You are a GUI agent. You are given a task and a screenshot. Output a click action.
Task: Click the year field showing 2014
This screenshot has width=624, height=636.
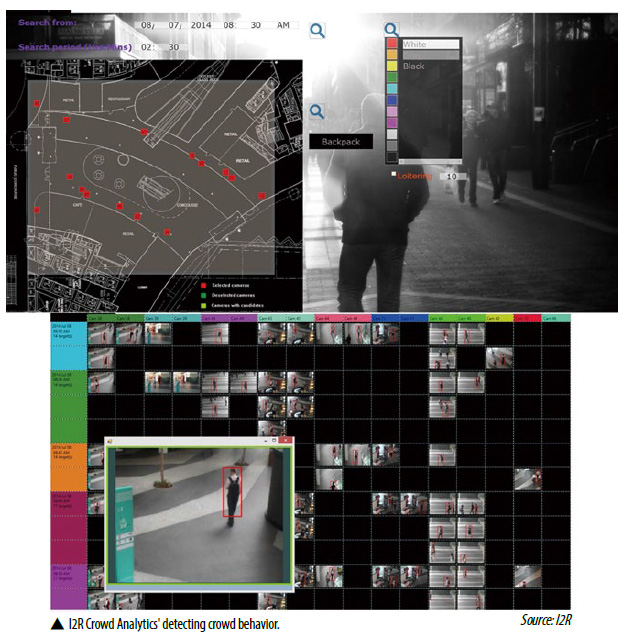coord(201,25)
